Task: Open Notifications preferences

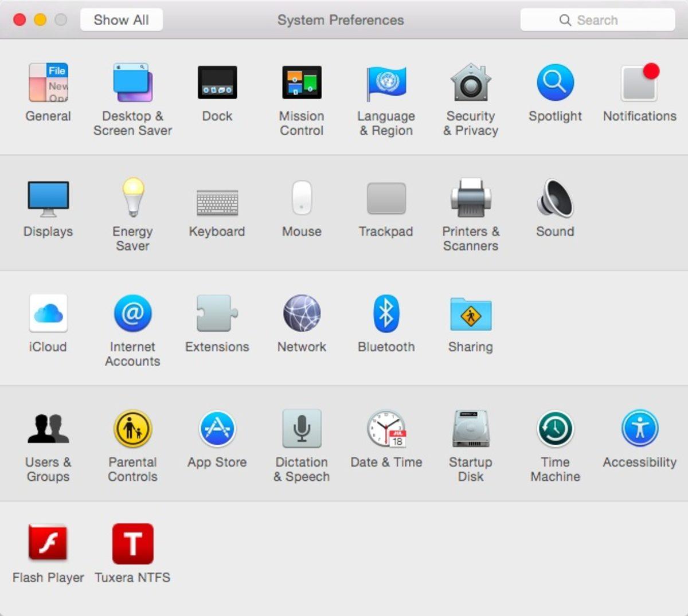Action: point(639,82)
